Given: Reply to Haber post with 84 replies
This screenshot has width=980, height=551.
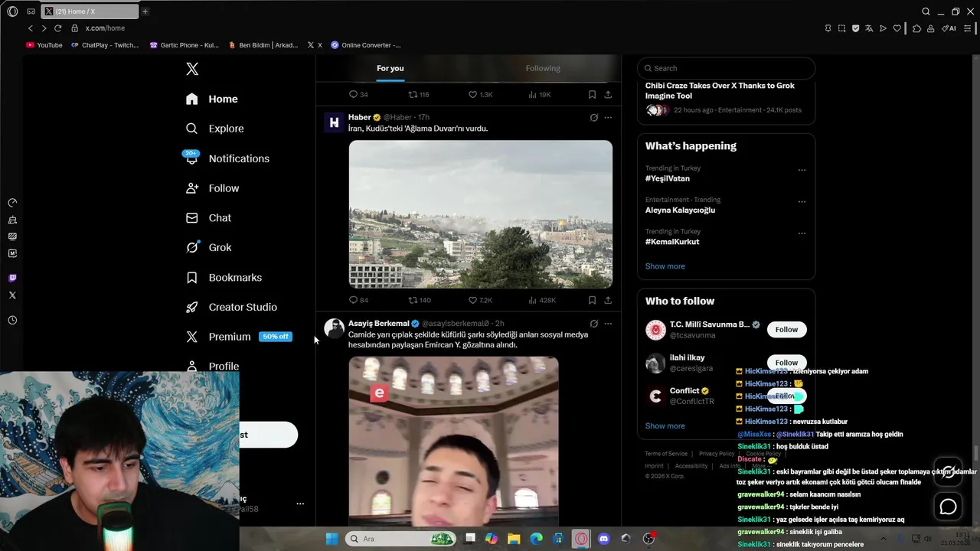Looking at the screenshot, I should (x=358, y=301).
